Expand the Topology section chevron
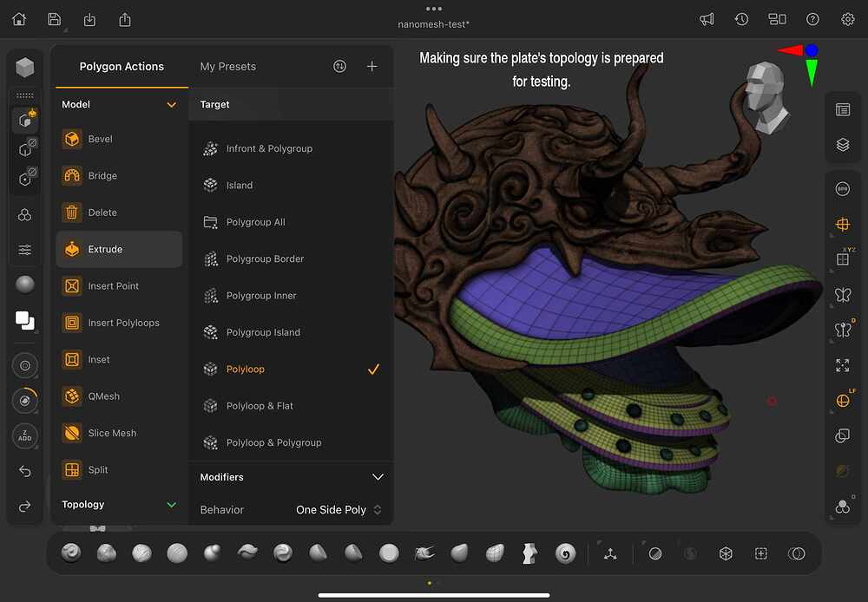868x602 pixels. pos(172,505)
